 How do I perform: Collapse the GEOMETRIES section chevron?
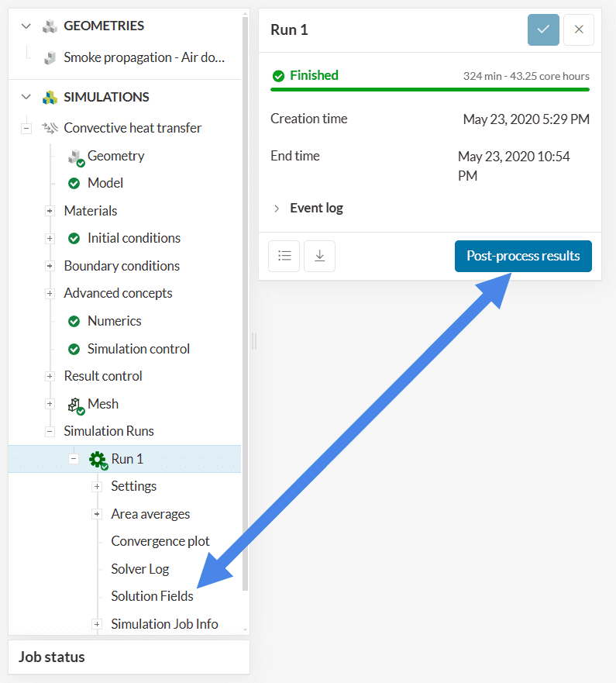(26, 26)
